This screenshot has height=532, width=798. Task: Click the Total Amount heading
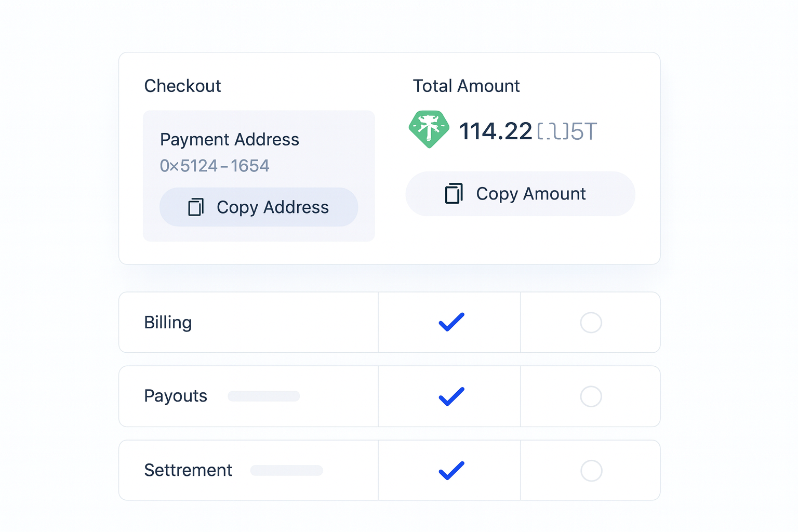click(x=466, y=86)
